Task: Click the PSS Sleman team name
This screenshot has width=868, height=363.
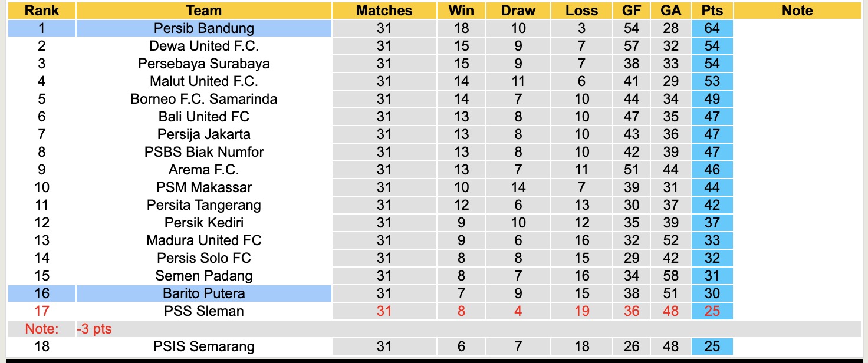Action: pyautogui.click(x=204, y=311)
